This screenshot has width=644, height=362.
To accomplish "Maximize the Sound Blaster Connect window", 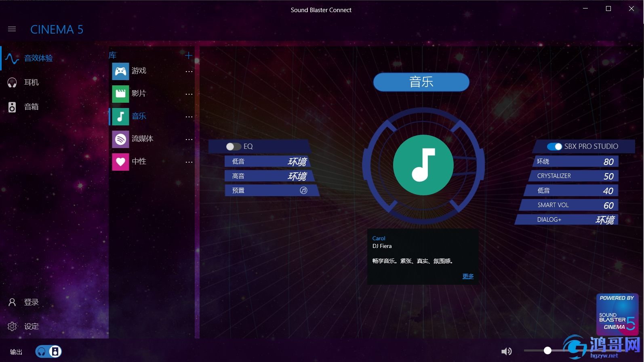I will (x=608, y=8).
